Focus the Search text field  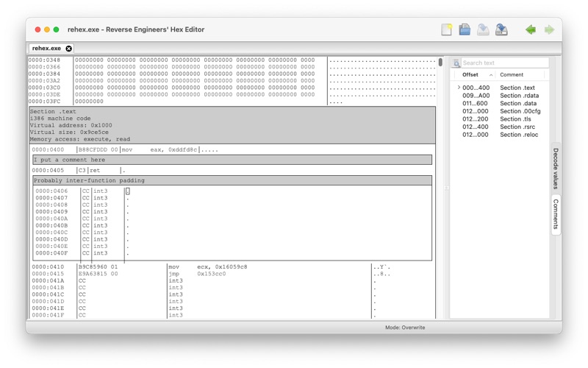coord(505,63)
